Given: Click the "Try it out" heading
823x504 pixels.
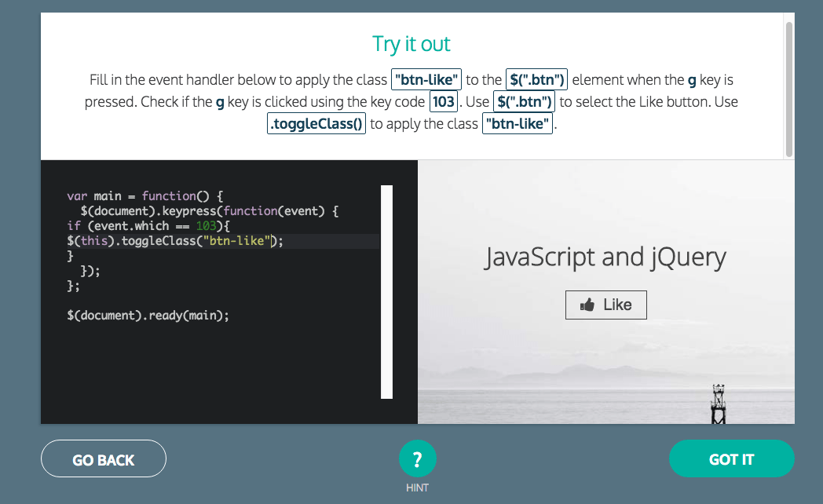Looking at the screenshot, I should tap(411, 44).
